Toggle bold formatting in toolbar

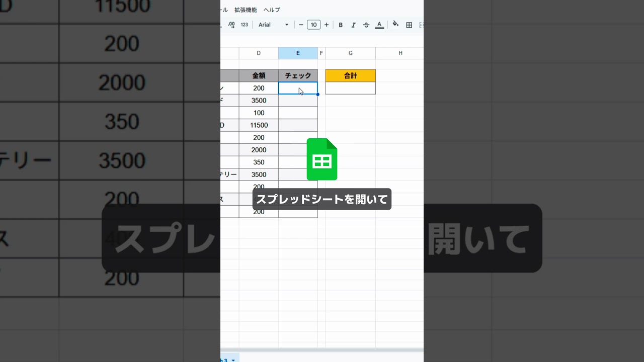pyautogui.click(x=341, y=25)
